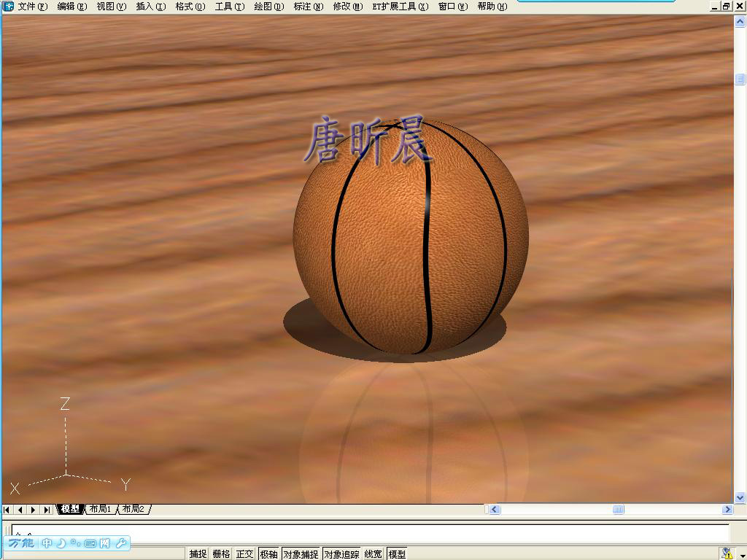Screen dimensions: 747x560
Task: Click horizontal scrollbar right arrow
Action: coord(727,510)
